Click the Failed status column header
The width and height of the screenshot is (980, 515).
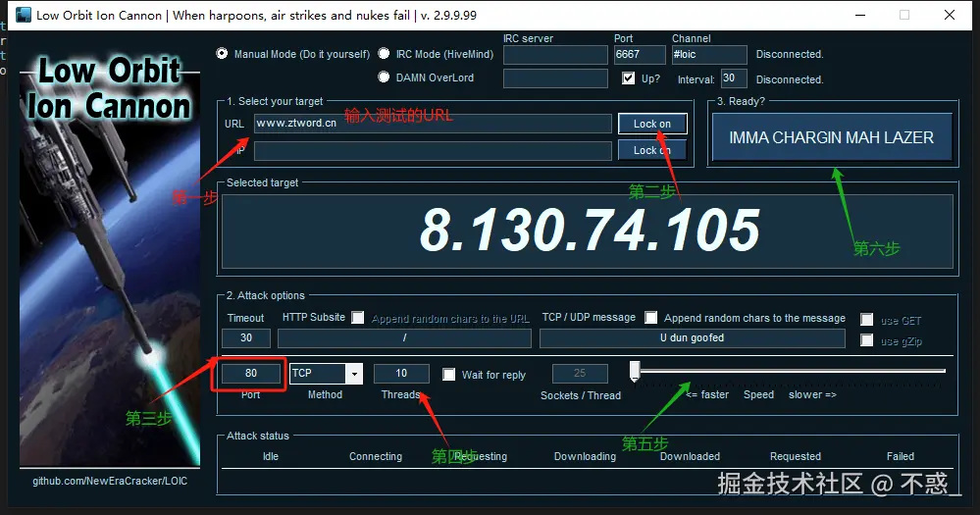[x=900, y=456]
